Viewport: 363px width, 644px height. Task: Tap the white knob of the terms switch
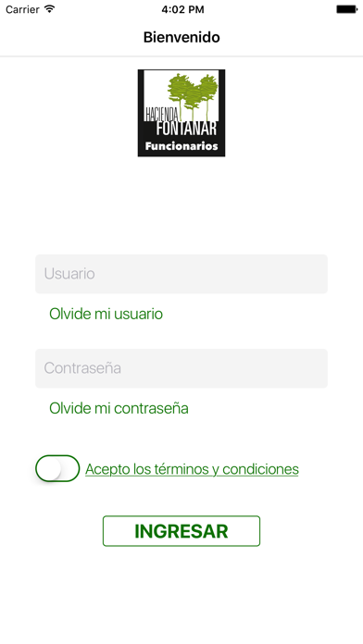(49, 468)
